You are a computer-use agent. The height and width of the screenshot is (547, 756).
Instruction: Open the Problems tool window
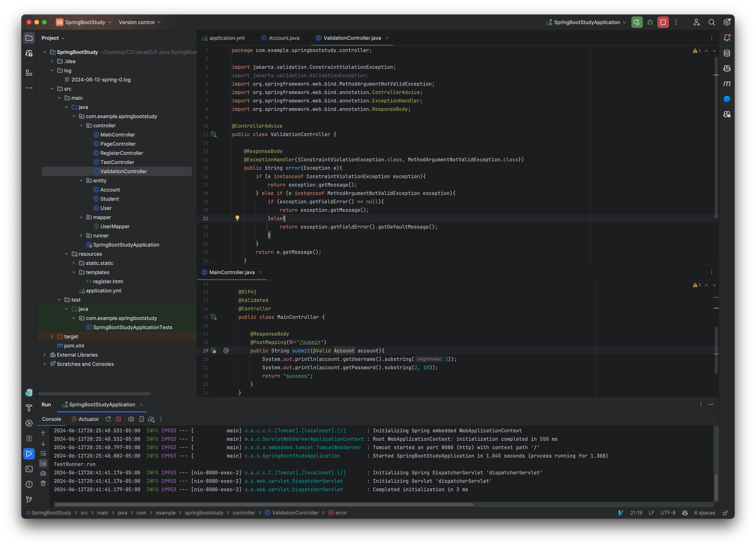(29, 484)
